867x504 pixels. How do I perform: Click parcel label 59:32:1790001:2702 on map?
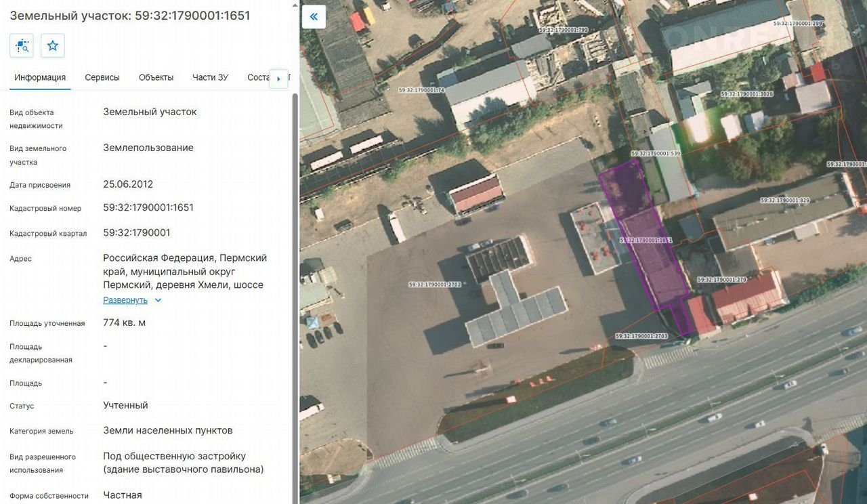435,285
